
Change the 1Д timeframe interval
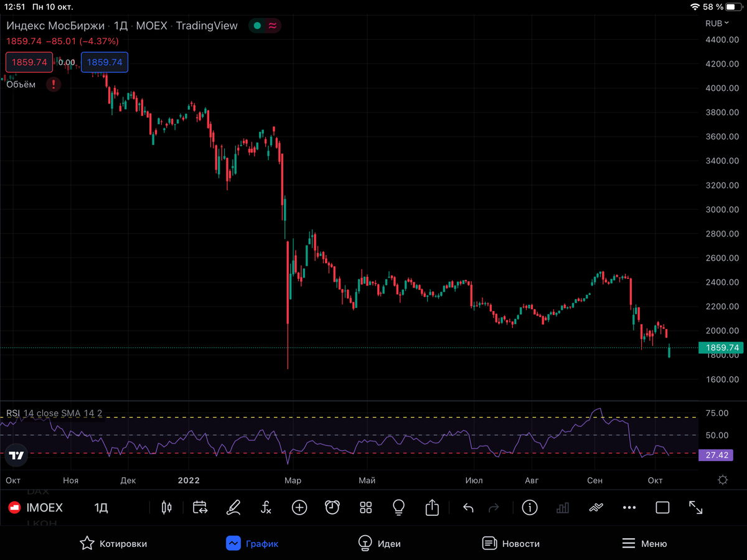pos(101,508)
